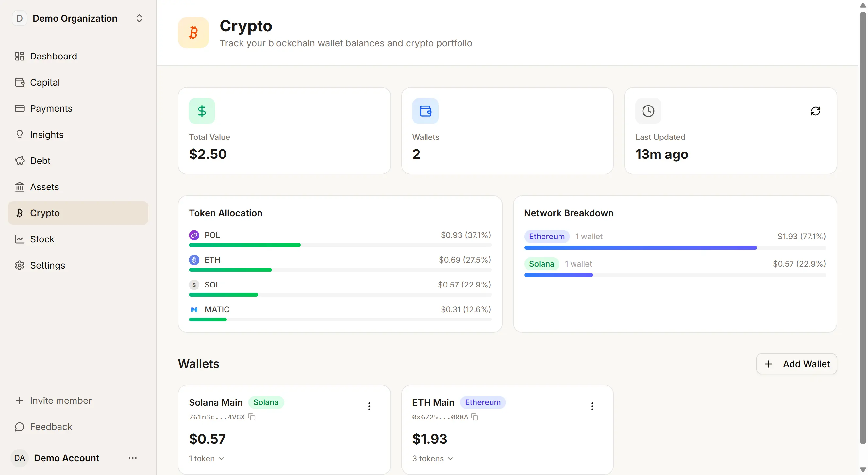Click the POL allocation progress bar
The width and height of the screenshot is (868, 475).
tap(340, 245)
